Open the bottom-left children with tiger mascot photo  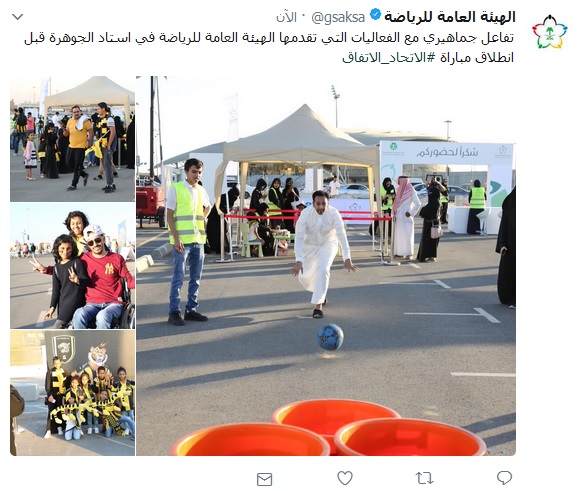tap(72, 393)
